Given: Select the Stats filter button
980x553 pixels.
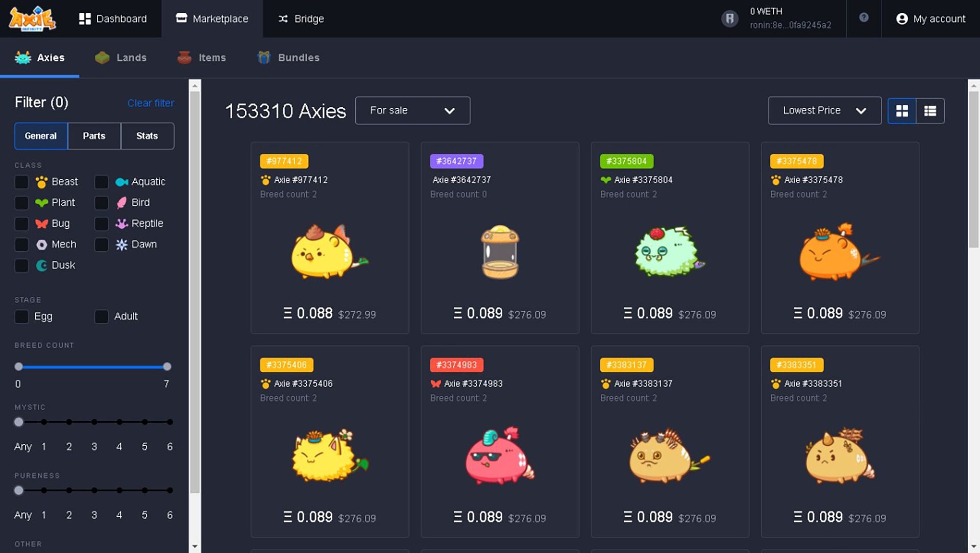Looking at the screenshot, I should (147, 136).
